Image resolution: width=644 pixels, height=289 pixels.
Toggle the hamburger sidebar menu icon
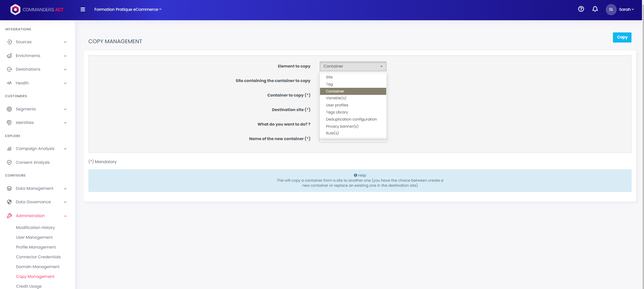tap(83, 9)
